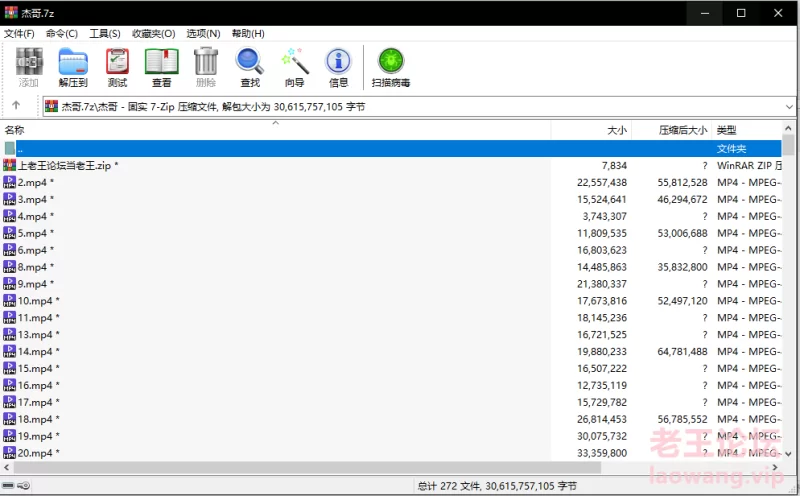
Task: Select file 16.mp4
Action: pyautogui.click(x=391, y=385)
